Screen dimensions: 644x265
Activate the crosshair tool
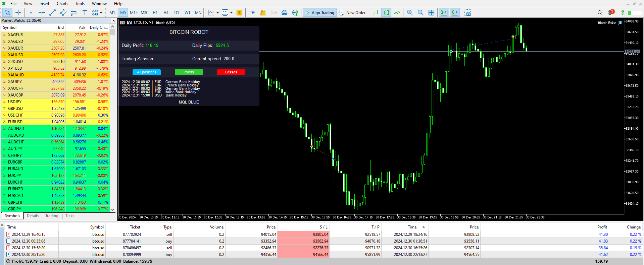[x=18, y=13]
